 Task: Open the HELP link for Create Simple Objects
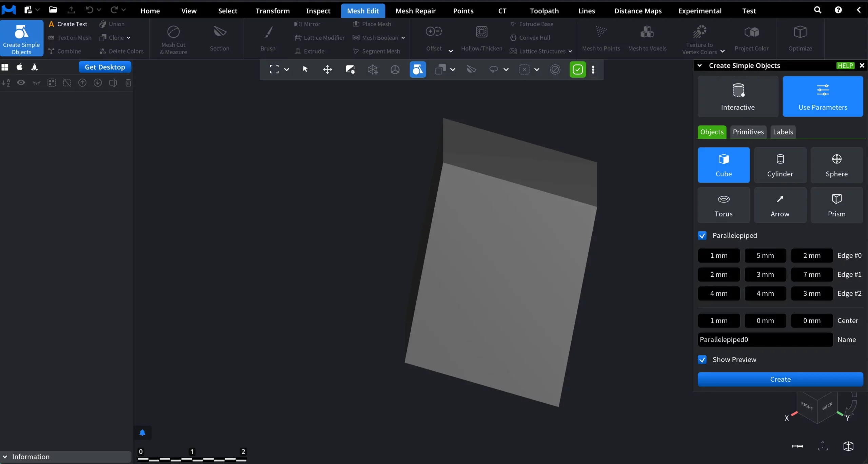tap(845, 65)
